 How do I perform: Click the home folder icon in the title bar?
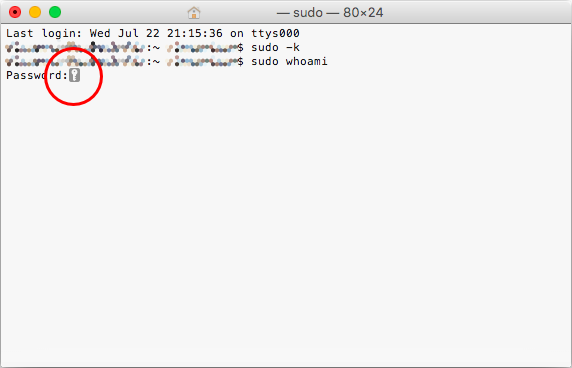(194, 13)
